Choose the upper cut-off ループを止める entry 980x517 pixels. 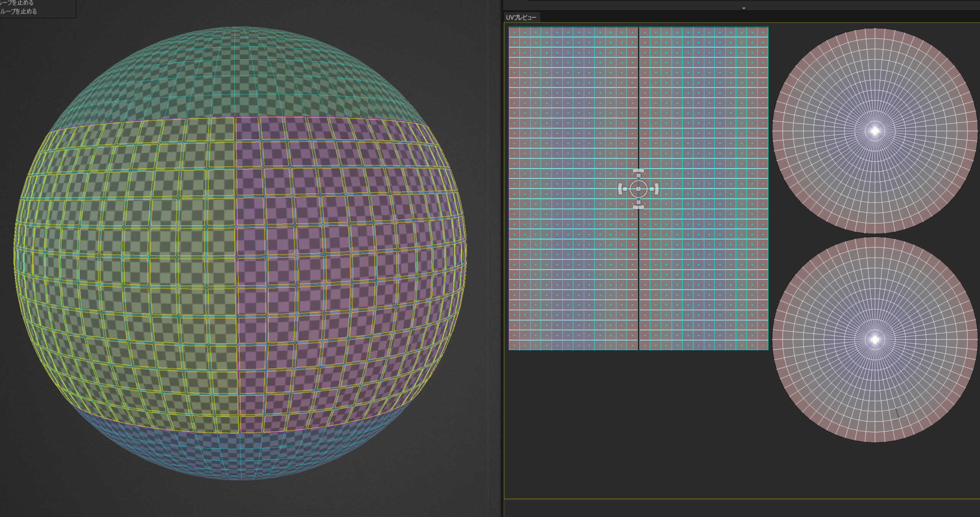point(17,3)
